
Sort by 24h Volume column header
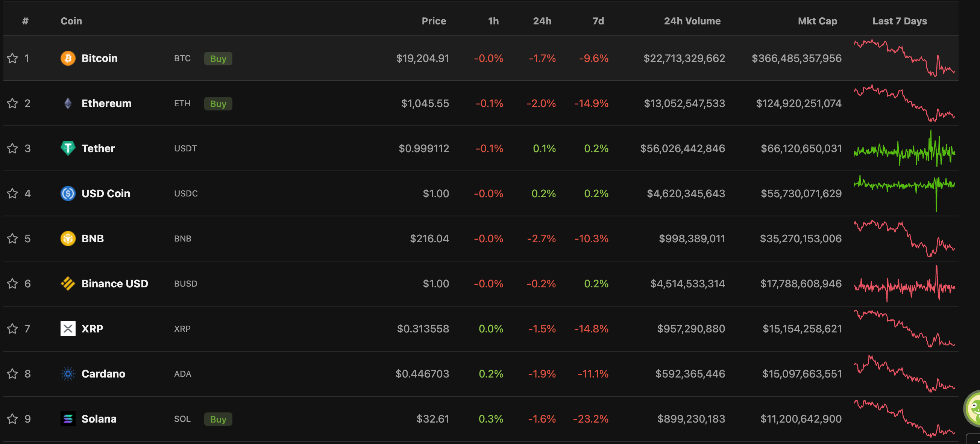tap(692, 21)
